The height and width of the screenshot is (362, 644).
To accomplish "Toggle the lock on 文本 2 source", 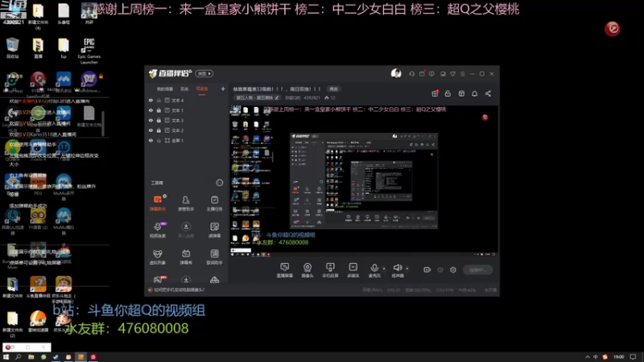I will coord(159,130).
